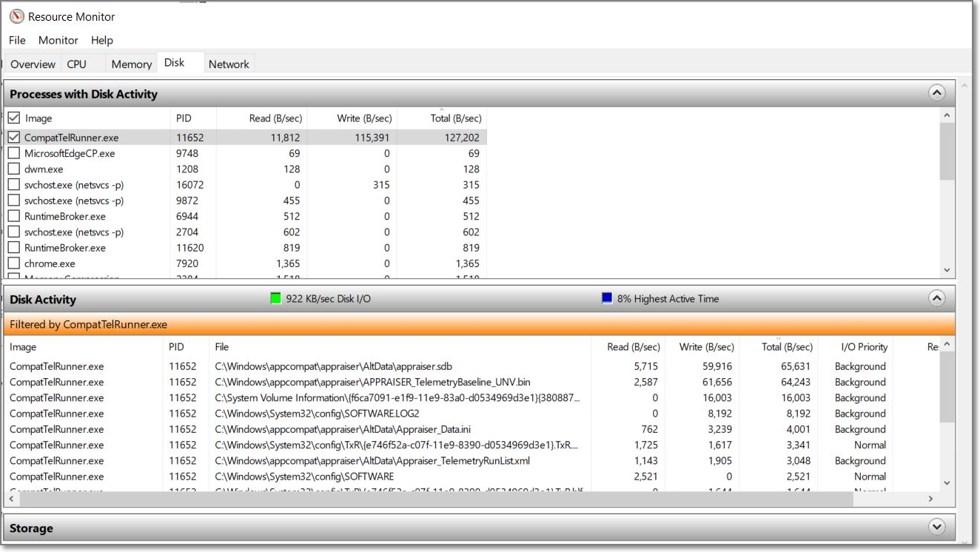980x552 pixels.
Task: Click down arrow of processes list scrollbar
Action: [947, 271]
